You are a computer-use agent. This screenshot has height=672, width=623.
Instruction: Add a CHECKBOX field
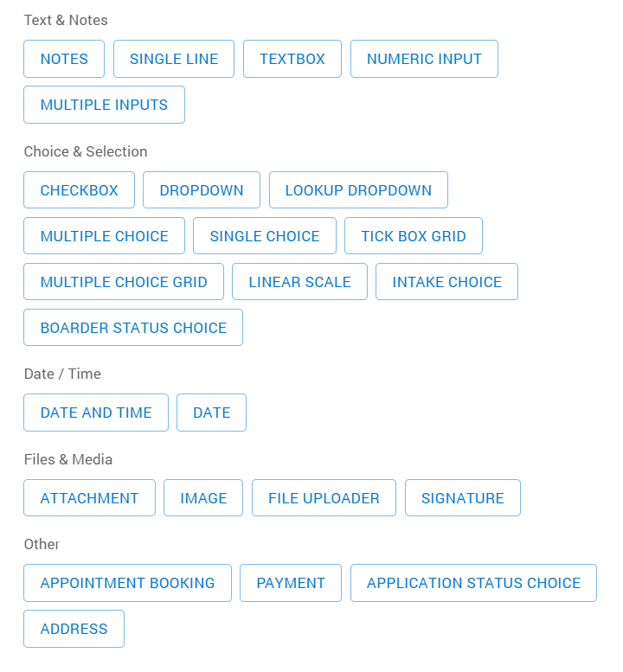[x=79, y=190]
